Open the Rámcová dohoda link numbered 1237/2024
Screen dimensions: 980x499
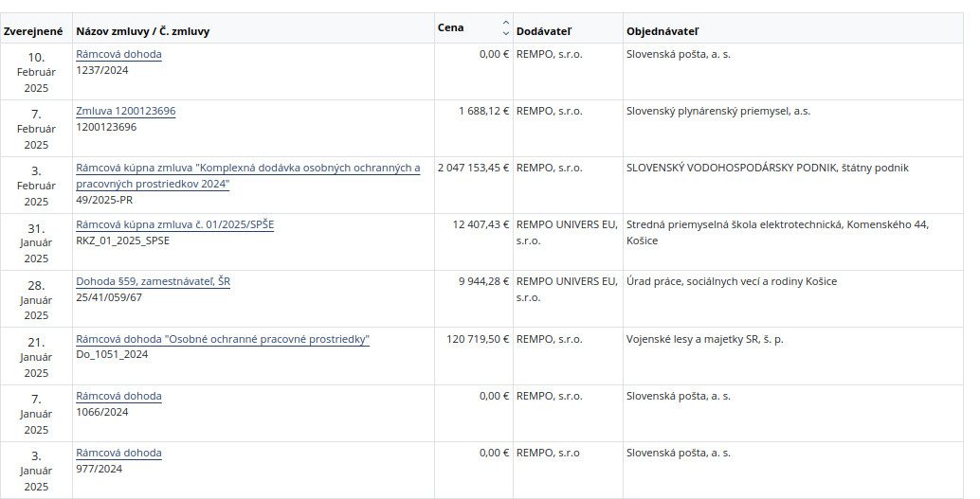click(118, 55)
